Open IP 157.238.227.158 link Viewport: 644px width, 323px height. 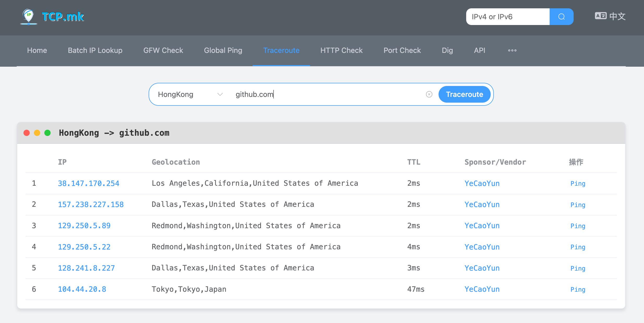coord(91,204)
